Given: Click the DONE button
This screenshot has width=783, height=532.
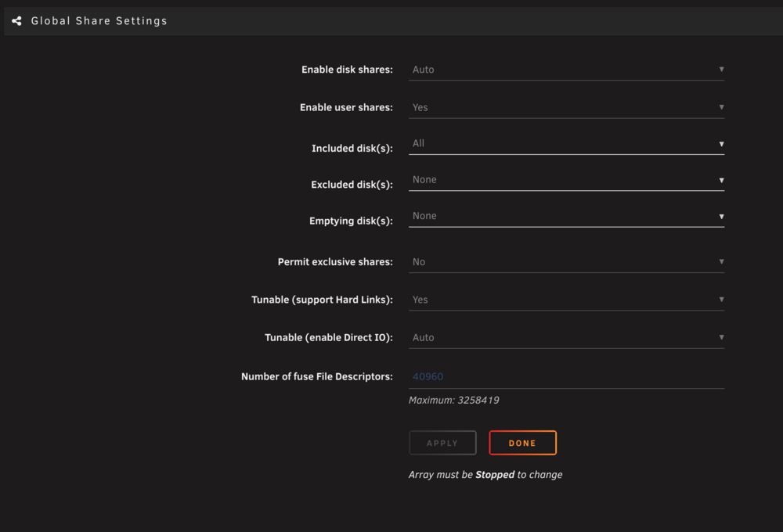Looking at the screenshot, I should tap(523, 443).
